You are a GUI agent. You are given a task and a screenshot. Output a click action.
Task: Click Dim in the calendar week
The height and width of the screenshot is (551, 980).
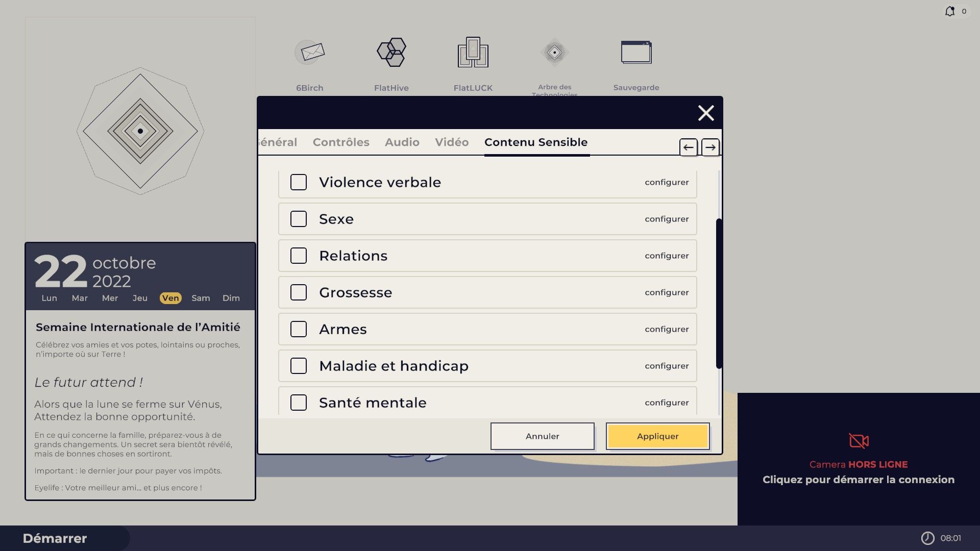coord(231,298)
